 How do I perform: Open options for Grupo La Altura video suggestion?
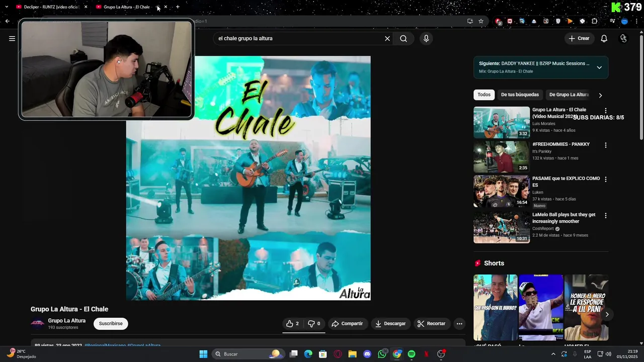tap(606, 111)
